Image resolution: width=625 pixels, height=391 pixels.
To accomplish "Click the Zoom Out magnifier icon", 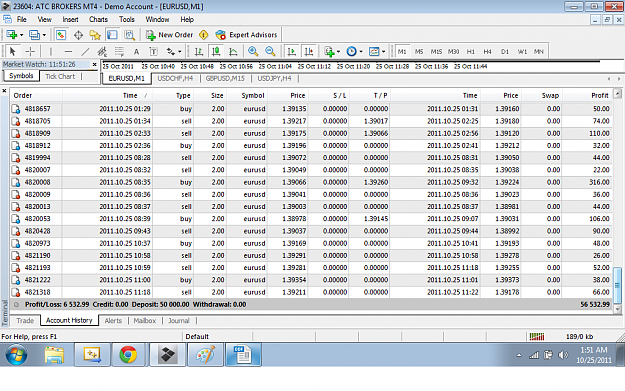I will click(270, 51).
